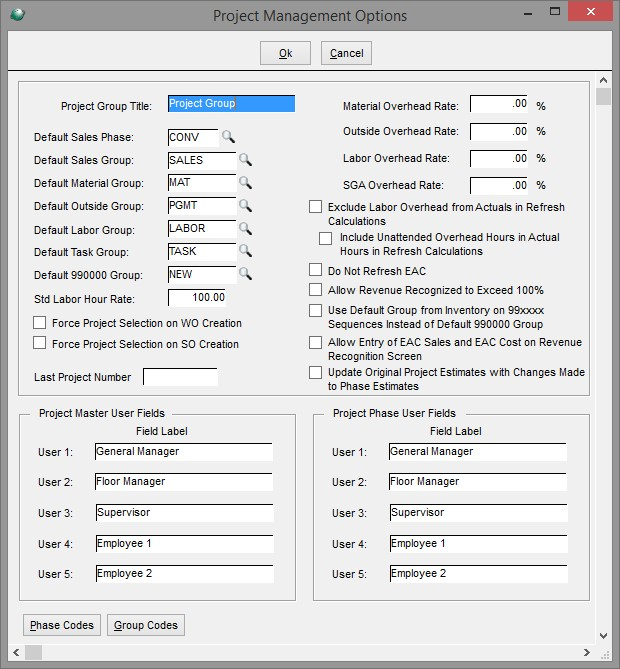Minimize the Project Management Options window
This screenshot has width=620, height=669.
[x=528, y=12]
